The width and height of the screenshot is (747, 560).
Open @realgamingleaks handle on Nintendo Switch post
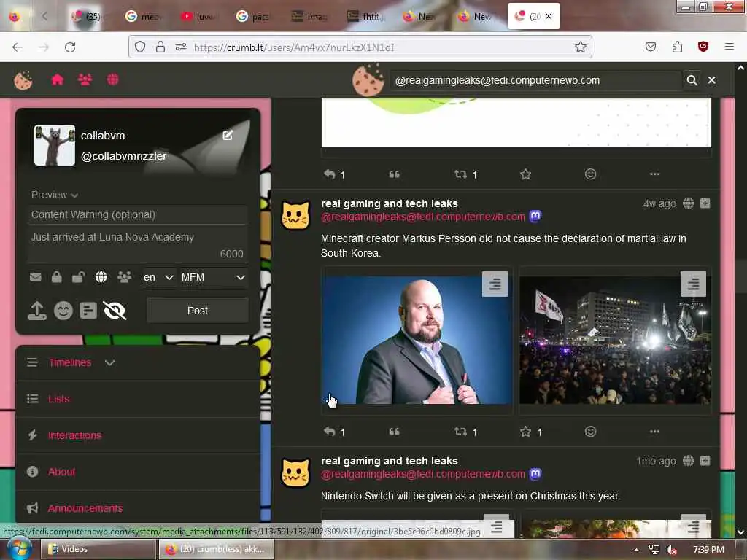click(423, 474)
